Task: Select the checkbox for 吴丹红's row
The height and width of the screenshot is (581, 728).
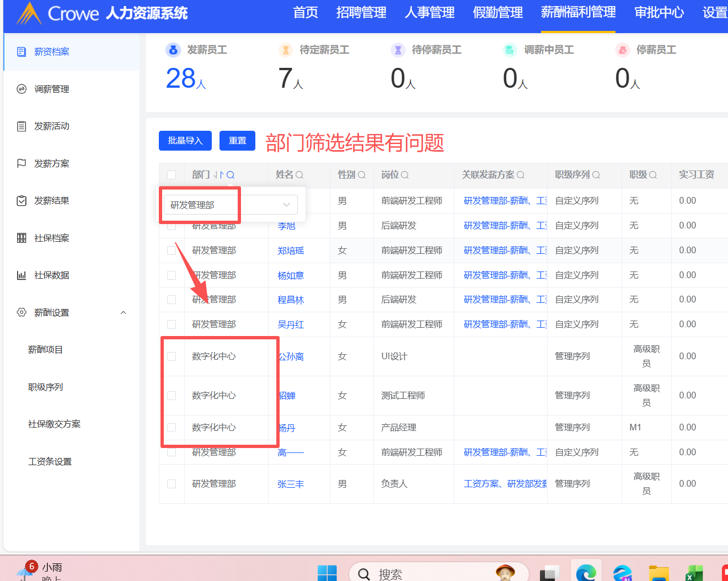Action: tap(172, 324)
